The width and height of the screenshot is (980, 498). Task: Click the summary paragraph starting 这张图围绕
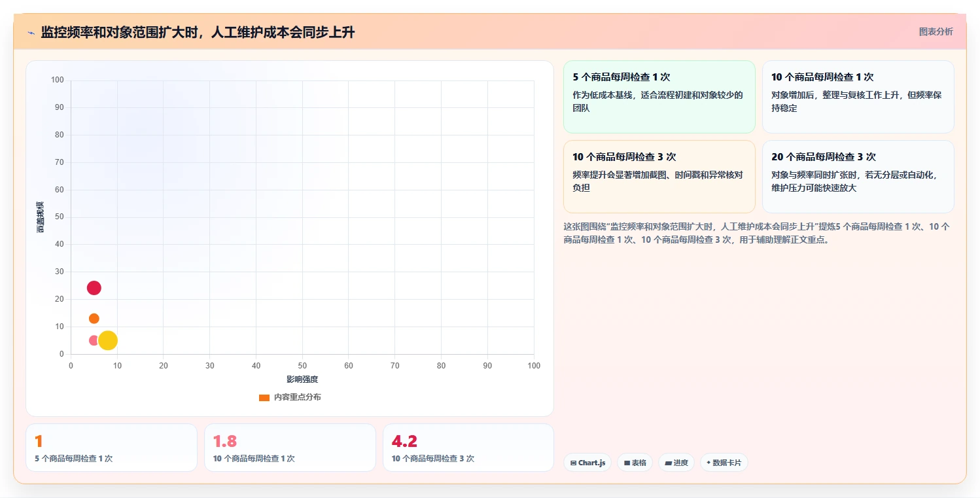point(757,233)
